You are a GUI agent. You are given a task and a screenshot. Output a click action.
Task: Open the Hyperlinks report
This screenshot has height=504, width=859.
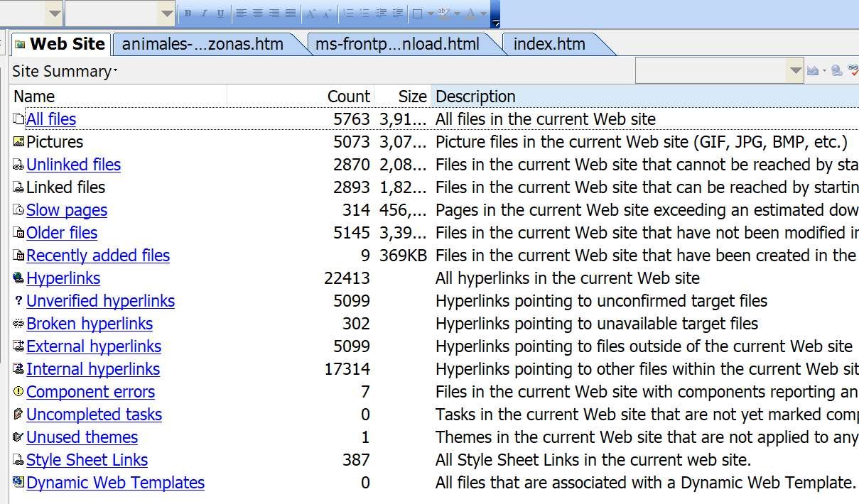click(x=63, y=278)
